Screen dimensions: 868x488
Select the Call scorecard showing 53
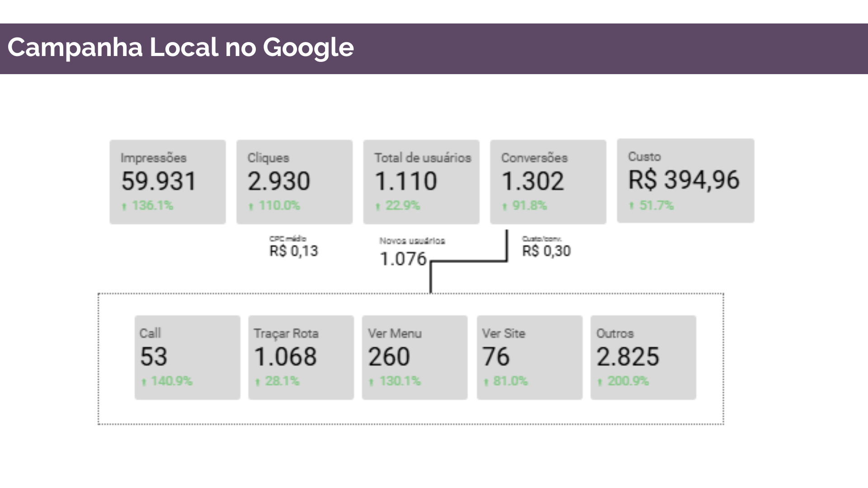[x=187, y=357]
